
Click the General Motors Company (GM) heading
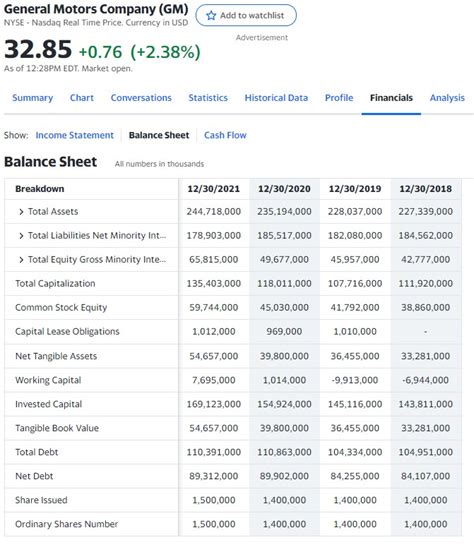pyautogui.click(x=96, y=9)
